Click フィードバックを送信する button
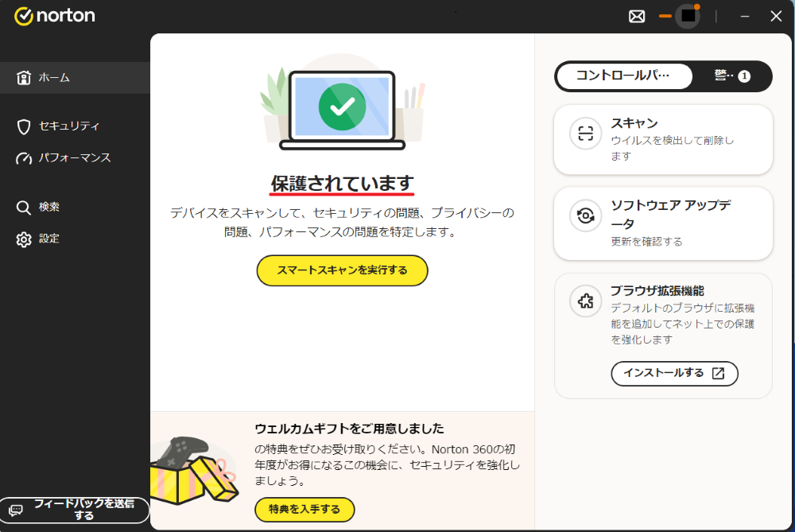The height and width of the screenshot is (532, 795). (75, 510)
